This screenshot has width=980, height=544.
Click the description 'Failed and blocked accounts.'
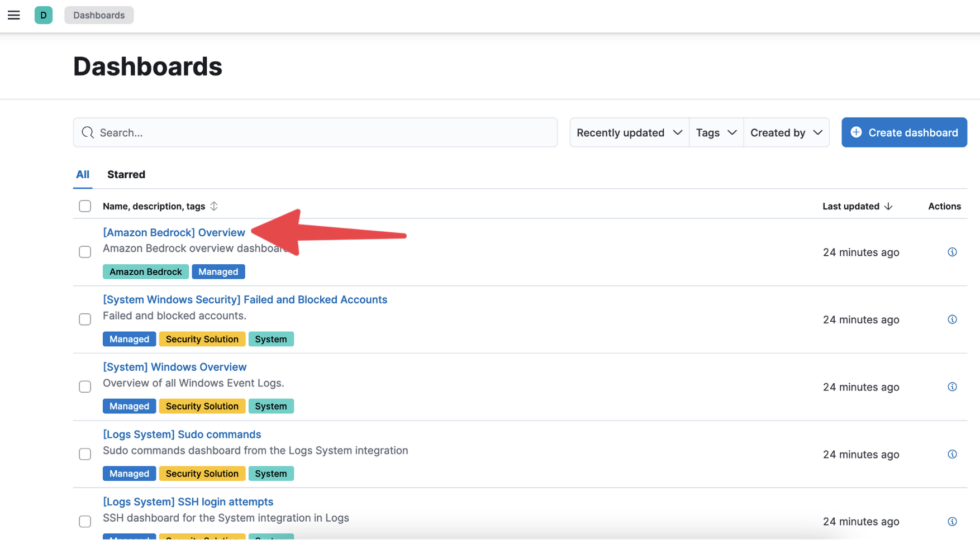174,316
